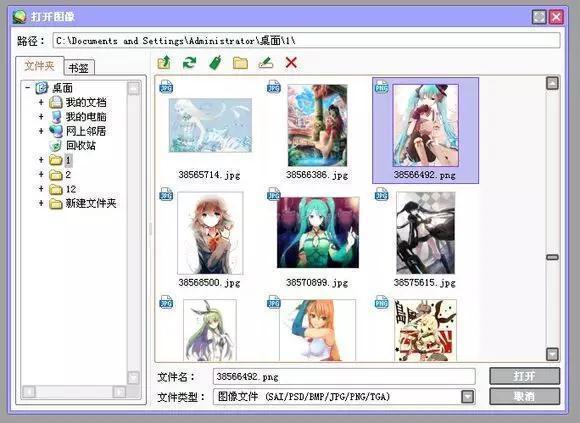The width and height of the screenshot is (580, 423).
Task: Click 38570899.jpg file name text
Action: click(317, 283)
